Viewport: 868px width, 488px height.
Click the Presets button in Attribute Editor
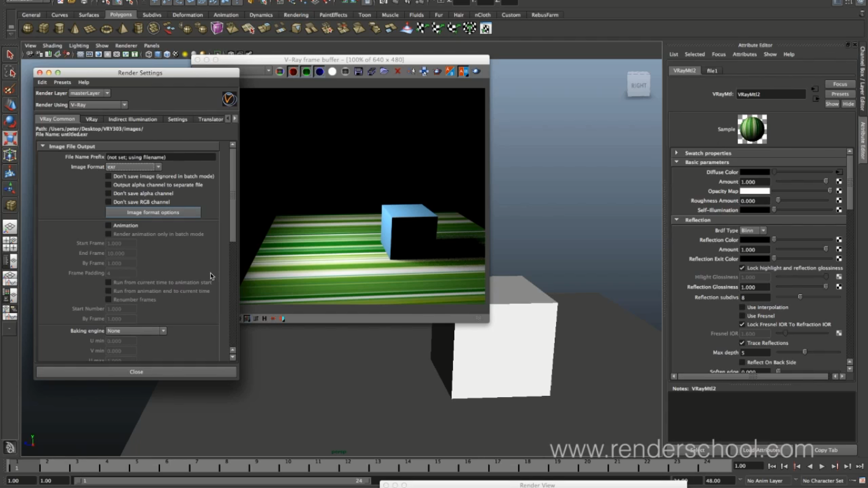tap(840, 94)
